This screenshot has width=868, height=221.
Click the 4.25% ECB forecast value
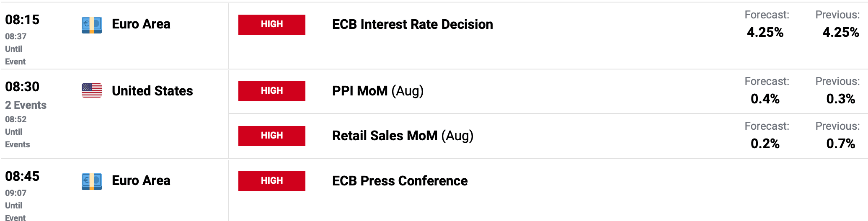pyautogui.click(x=765, y=32)
